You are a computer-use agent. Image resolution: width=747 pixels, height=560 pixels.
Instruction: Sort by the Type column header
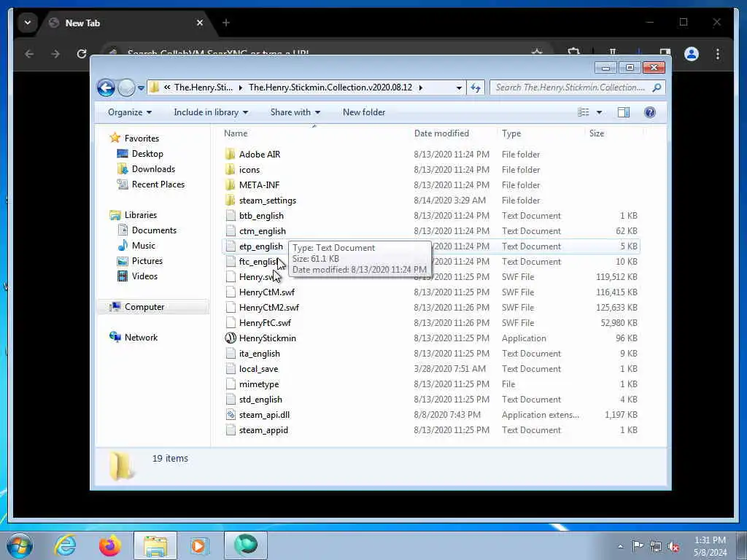coord(511,134)
